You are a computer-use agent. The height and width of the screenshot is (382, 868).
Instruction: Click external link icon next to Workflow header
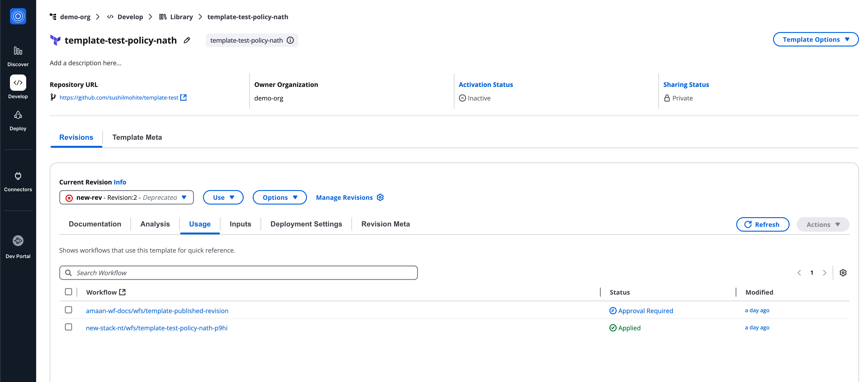(123, 292)
